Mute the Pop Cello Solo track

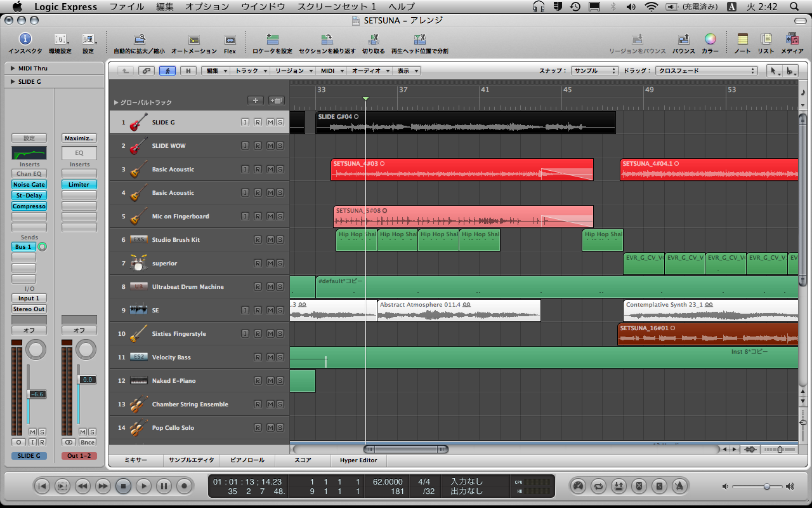pos(270,427)
